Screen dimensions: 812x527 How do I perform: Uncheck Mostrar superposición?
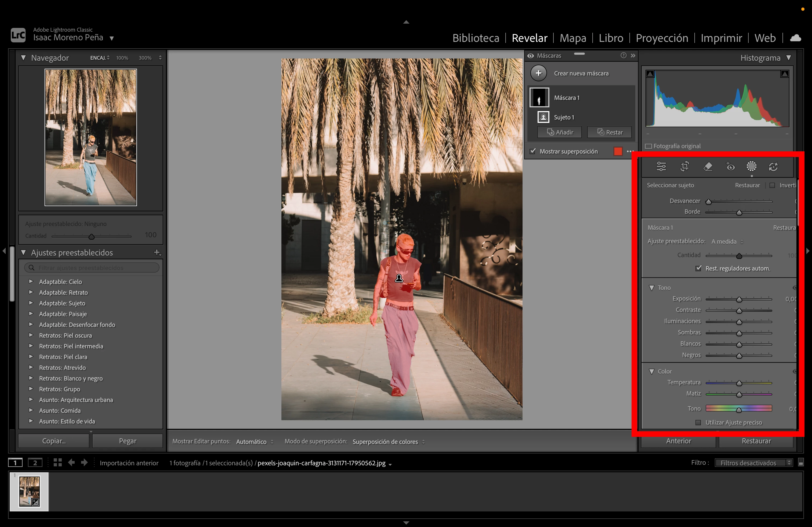(x=532, y=151)
